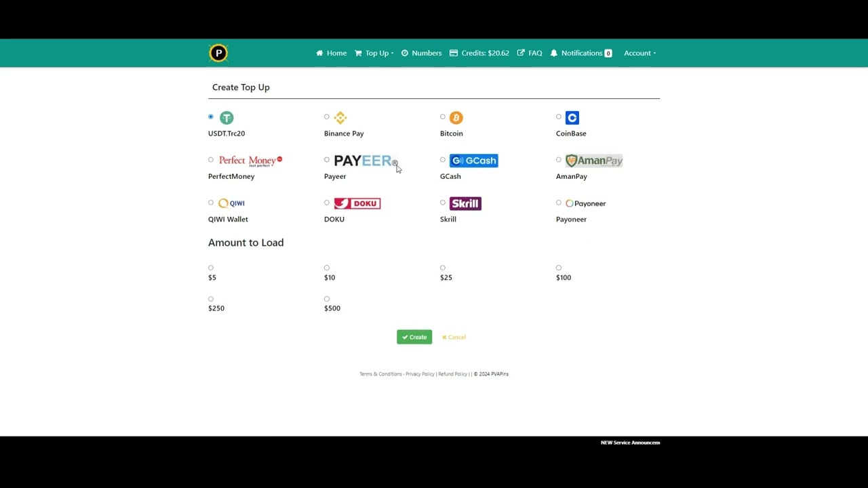Click the USDT.Trc20 label text
This screenshot has width=868, height=488.
226,134
